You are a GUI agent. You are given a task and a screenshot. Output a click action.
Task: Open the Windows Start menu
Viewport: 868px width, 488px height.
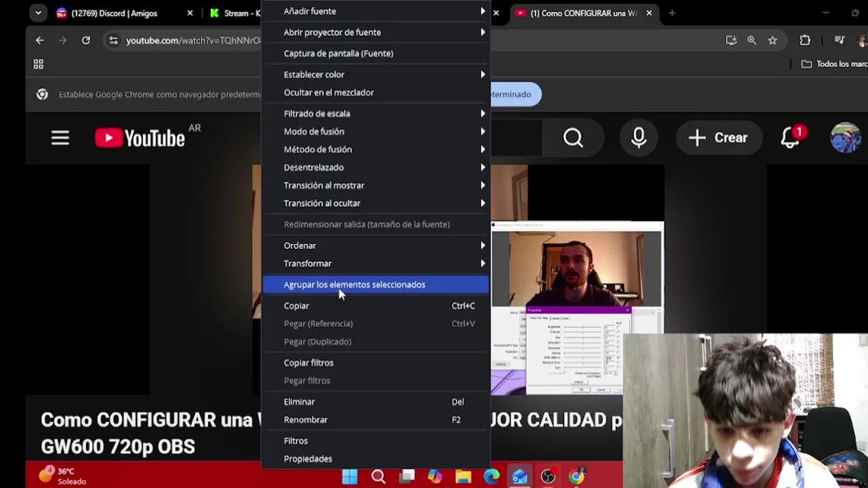[x=350, y=477]
